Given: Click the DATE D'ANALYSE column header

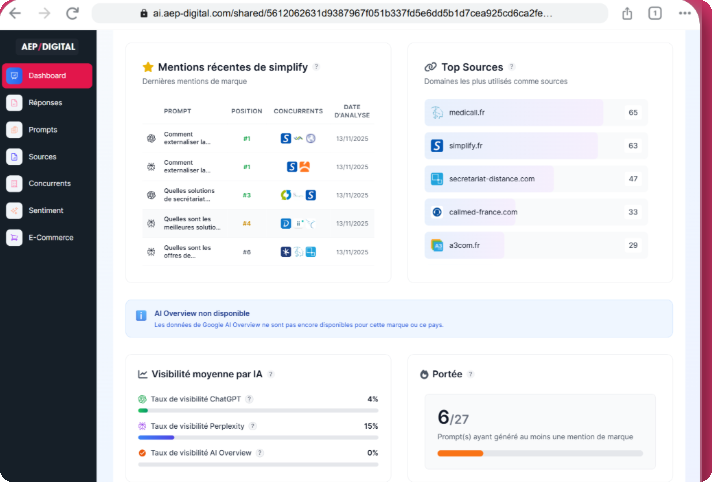Looking at the screenshot, I should point(352,111).
